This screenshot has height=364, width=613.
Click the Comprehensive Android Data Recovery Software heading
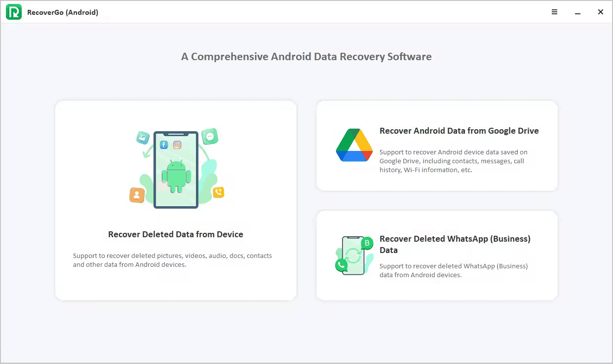(x=306, y=57)
